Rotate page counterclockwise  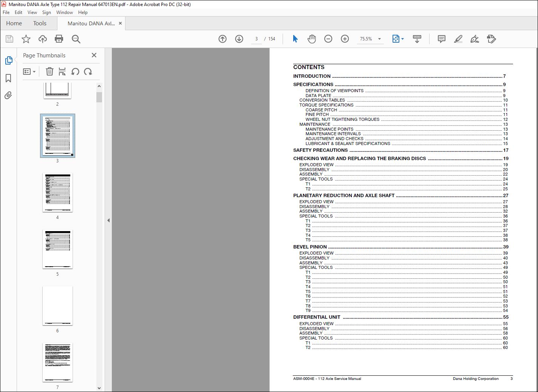[x=75, y=71]
